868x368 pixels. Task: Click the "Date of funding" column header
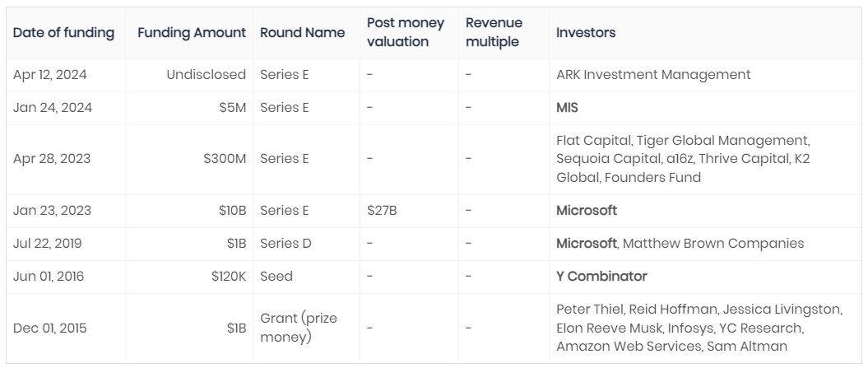click(63, 33)
